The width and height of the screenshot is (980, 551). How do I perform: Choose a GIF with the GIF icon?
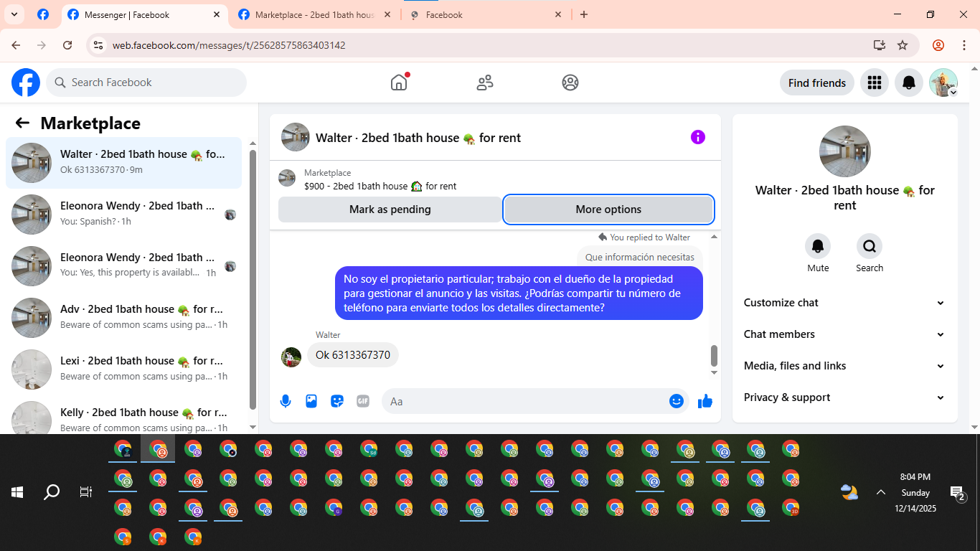(x=363, y=401)
